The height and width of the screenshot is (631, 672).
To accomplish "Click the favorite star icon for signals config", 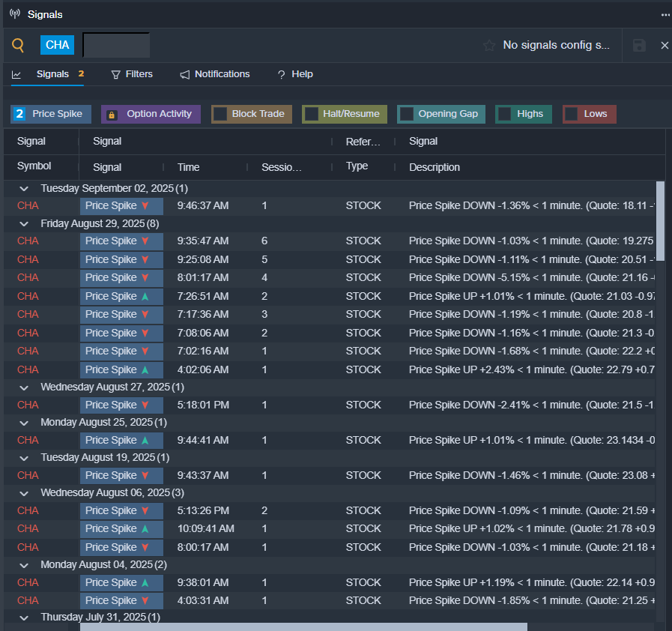I will 489,46.
